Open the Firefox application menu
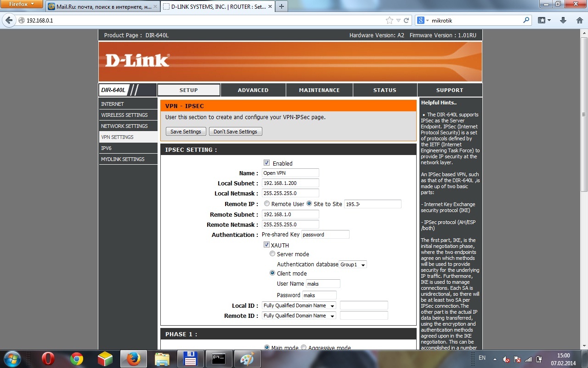The image size is (588, 368). [22, 4]
